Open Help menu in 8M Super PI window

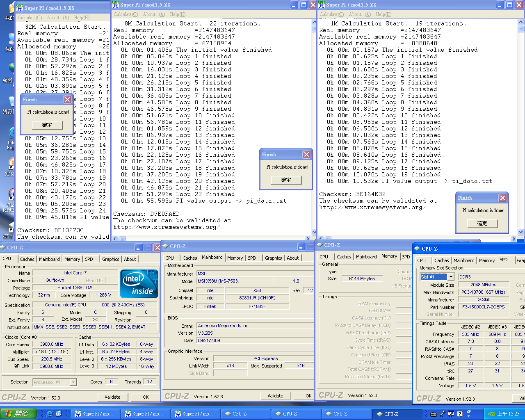(x=178, y=14)
